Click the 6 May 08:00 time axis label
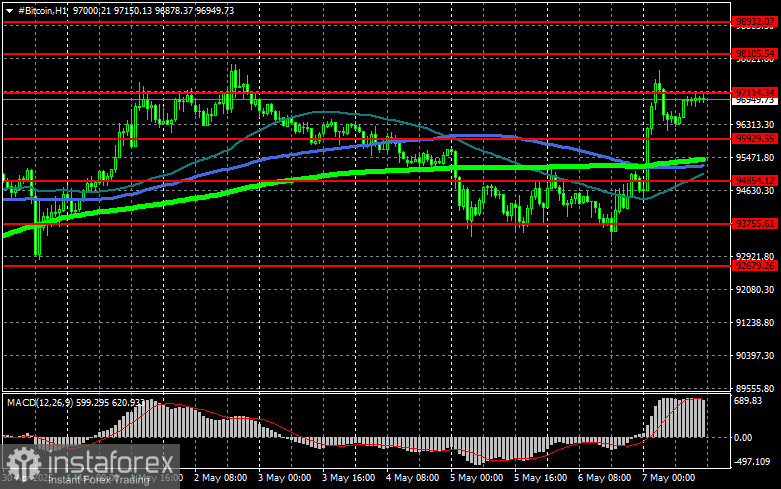Screen dimensions: 781x489 pyautogui.click(x=604, y=478)
